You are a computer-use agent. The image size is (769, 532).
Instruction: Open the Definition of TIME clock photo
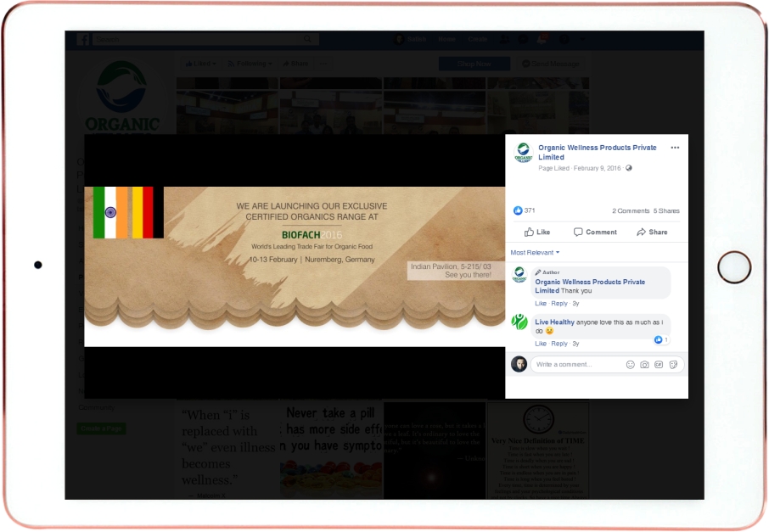pos(538,451)
